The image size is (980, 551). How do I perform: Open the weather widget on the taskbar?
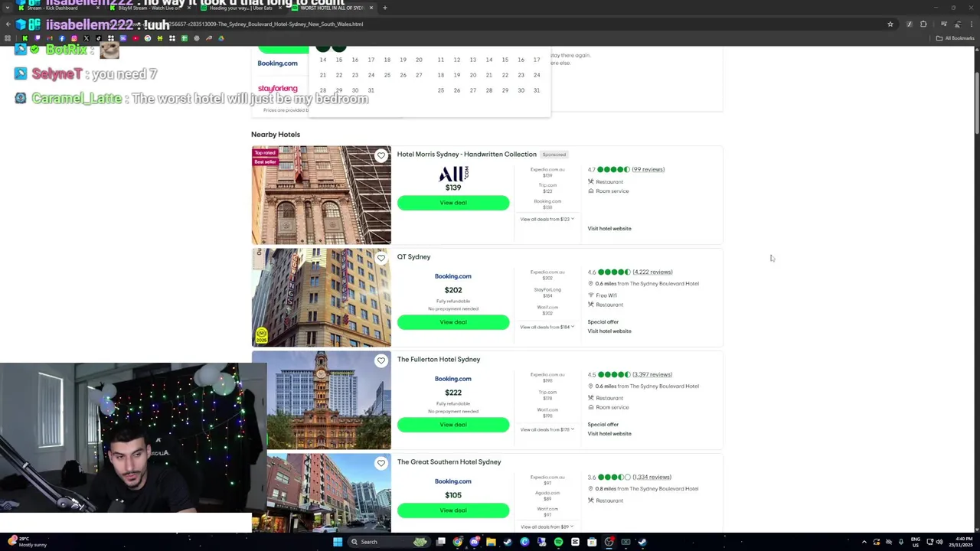[29, 542]
